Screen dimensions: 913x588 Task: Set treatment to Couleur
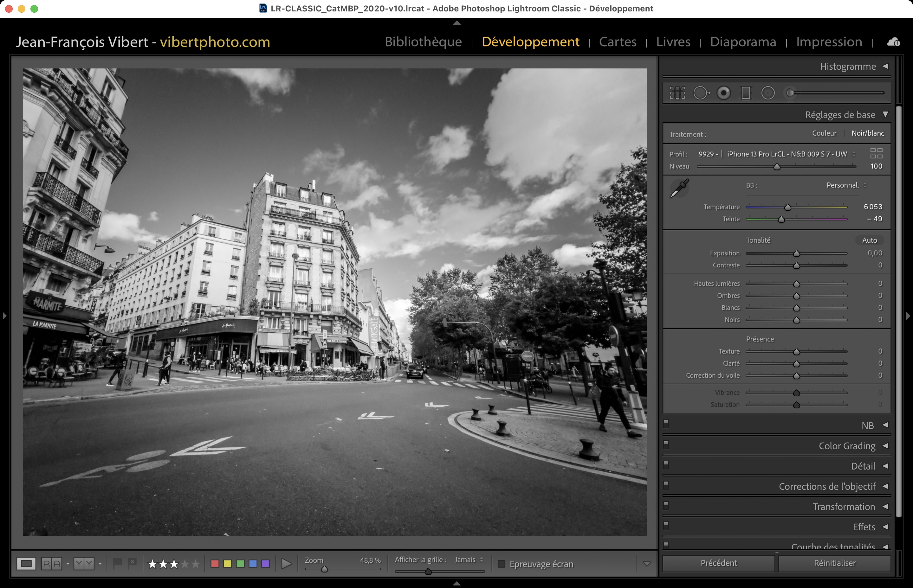824,133
